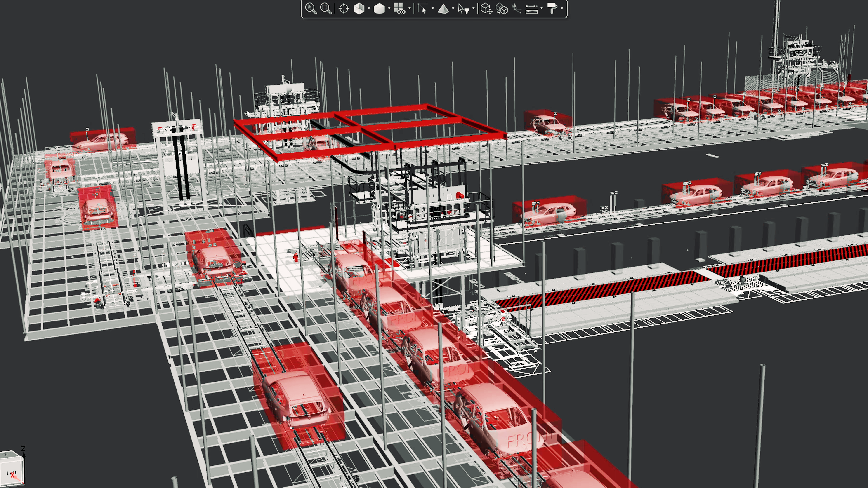Image resolution: width=868 pixels, height=488 pixels.
Task: Select the pick intent cursor icon
Action: click(x=422, y=8)
